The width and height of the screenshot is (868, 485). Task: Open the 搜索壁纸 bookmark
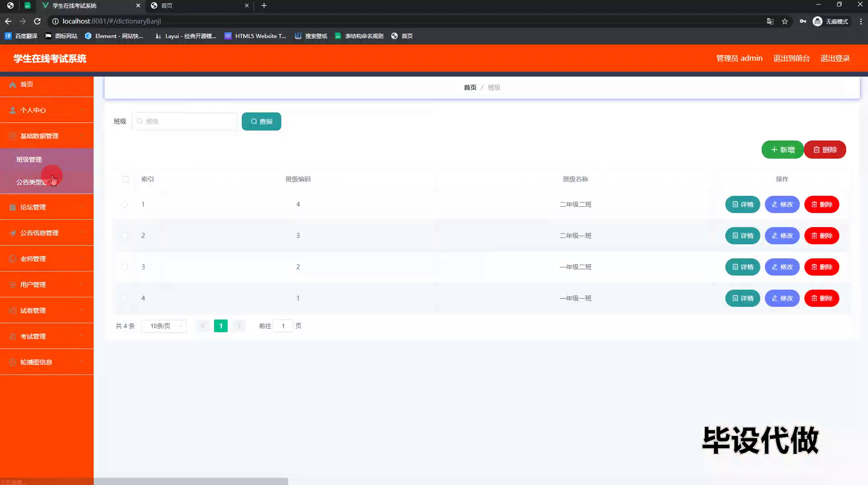tap(311, 36)
